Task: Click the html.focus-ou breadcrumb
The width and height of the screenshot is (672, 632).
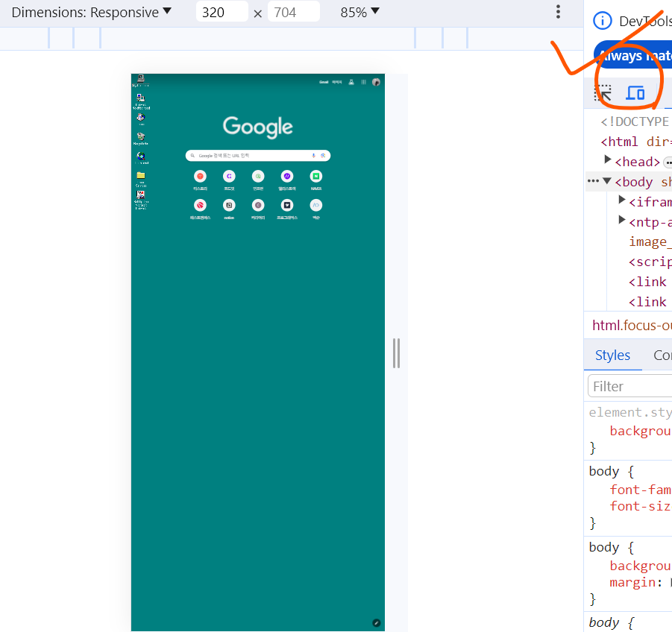Action: tap(632, 326)
